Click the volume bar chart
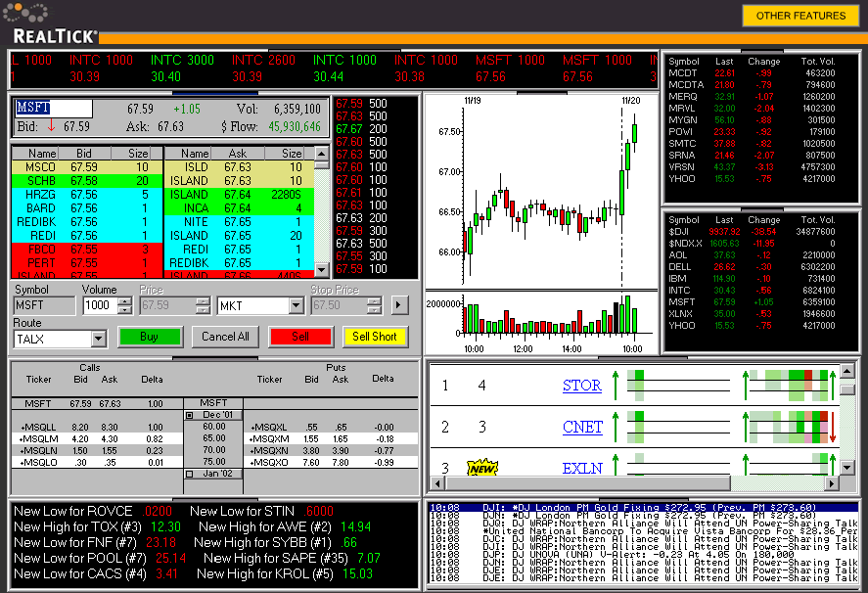868x593 pixels. (x=541, y=322)
